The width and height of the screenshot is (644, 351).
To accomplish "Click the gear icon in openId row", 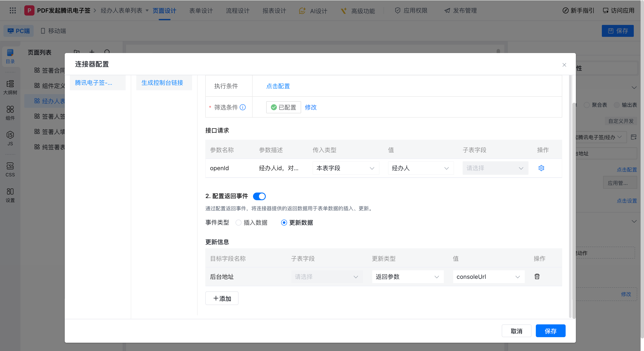I will [541, 168].
